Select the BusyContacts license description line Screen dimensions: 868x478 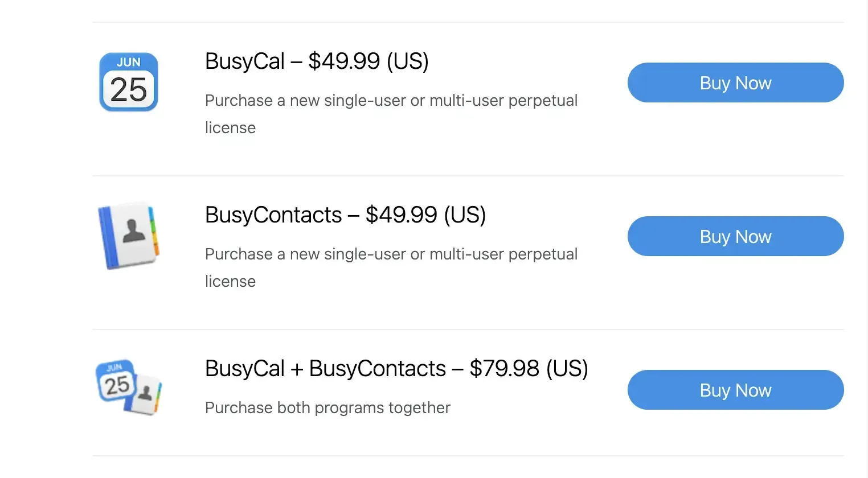pos(391,267)
